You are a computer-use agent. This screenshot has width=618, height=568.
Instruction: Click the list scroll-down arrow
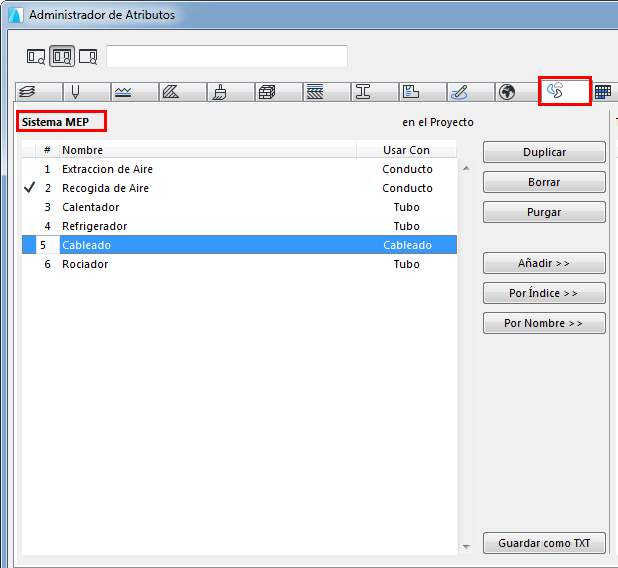(466, 547)
